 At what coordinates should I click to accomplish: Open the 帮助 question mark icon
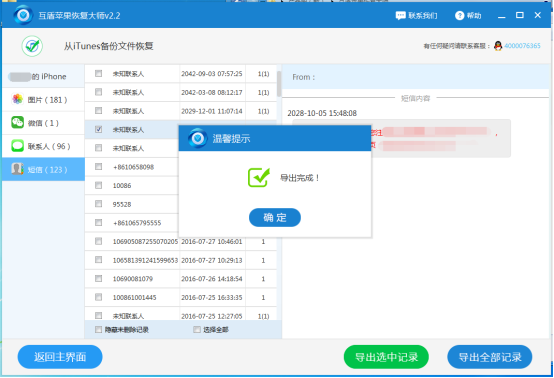click(x=459, y=16)
